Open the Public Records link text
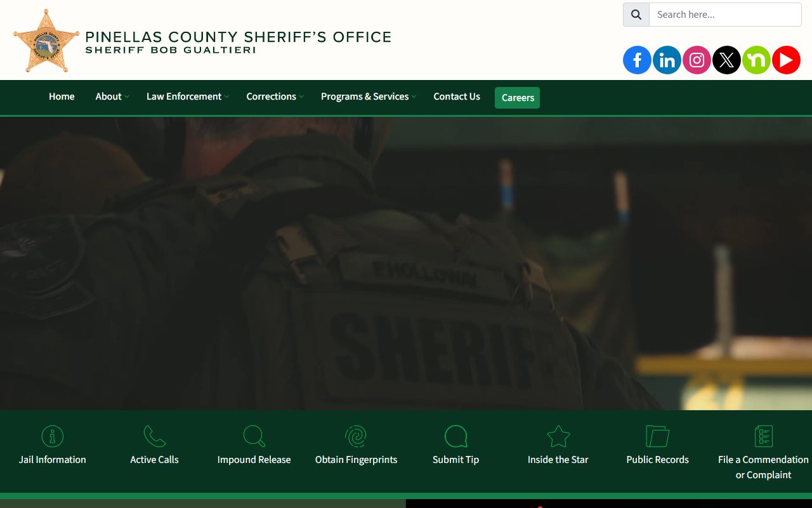 (657, 460)
